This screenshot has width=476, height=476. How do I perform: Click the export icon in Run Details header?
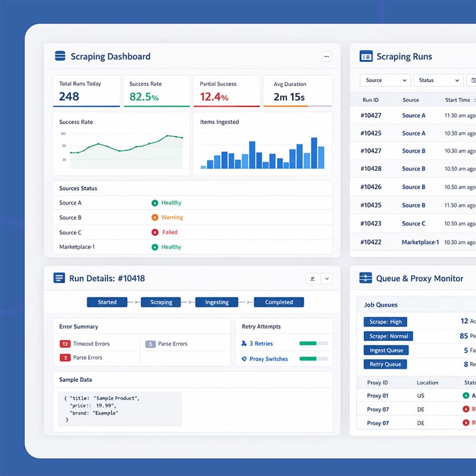[x=313, y=278]
